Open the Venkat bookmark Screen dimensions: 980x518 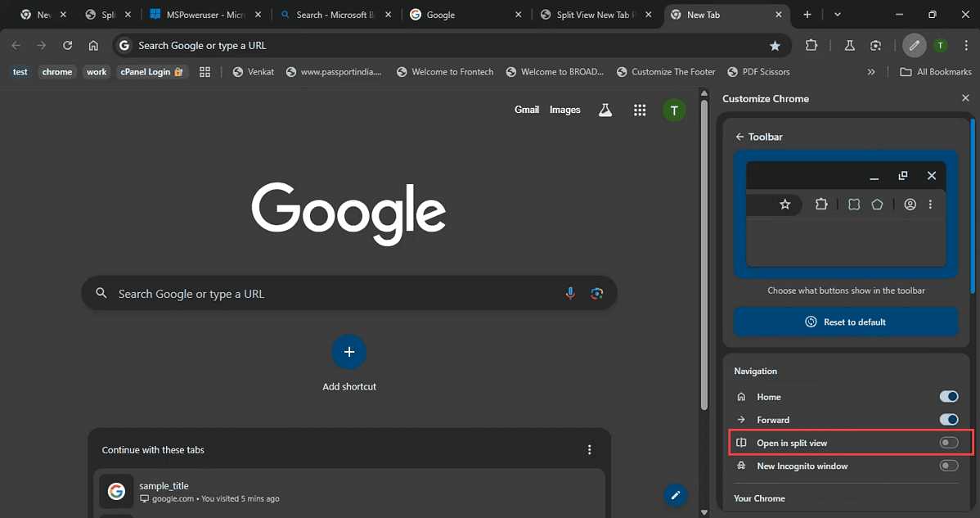pos(253,72)
